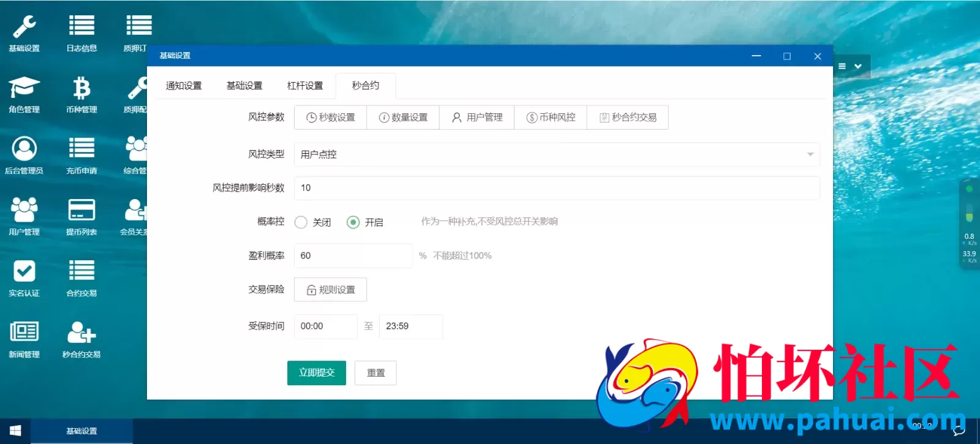Open 后台管理员 user circle icon

coord(24,156)
